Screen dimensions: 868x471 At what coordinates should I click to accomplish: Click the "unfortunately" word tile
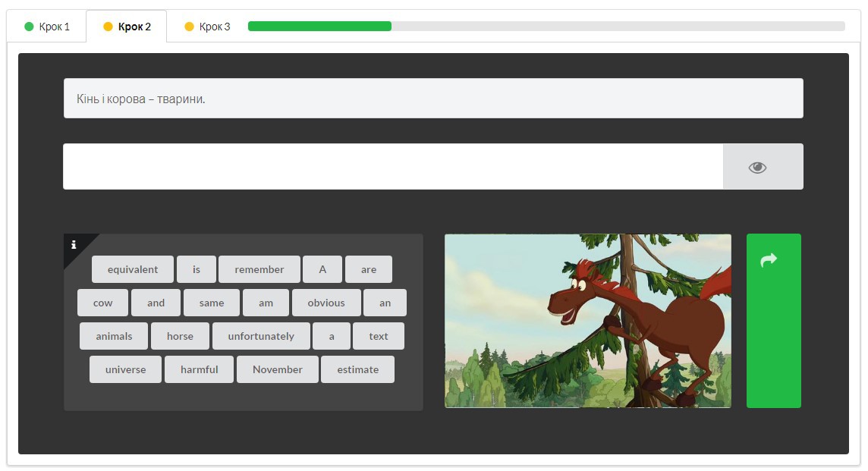click(261, 336)
